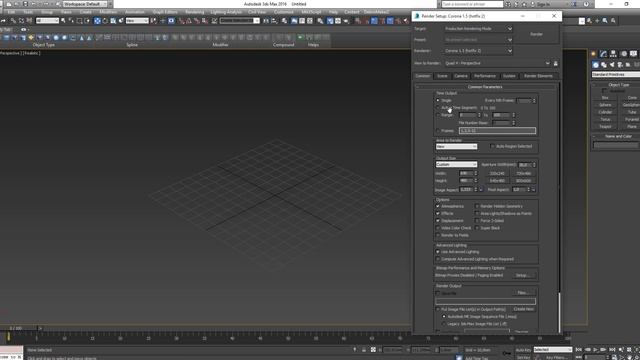
Task: Open the Create tab in command panel
Action: coord(594,53)
